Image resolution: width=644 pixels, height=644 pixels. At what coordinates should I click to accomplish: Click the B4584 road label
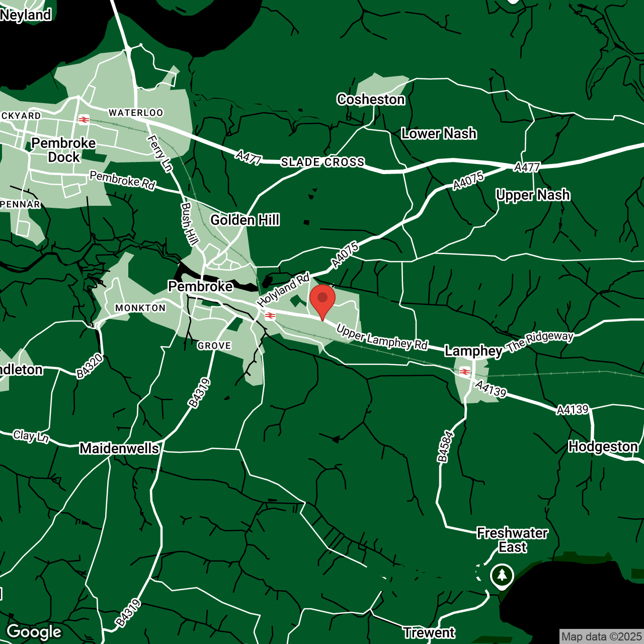pyautogui.click(x=445, y=447)
